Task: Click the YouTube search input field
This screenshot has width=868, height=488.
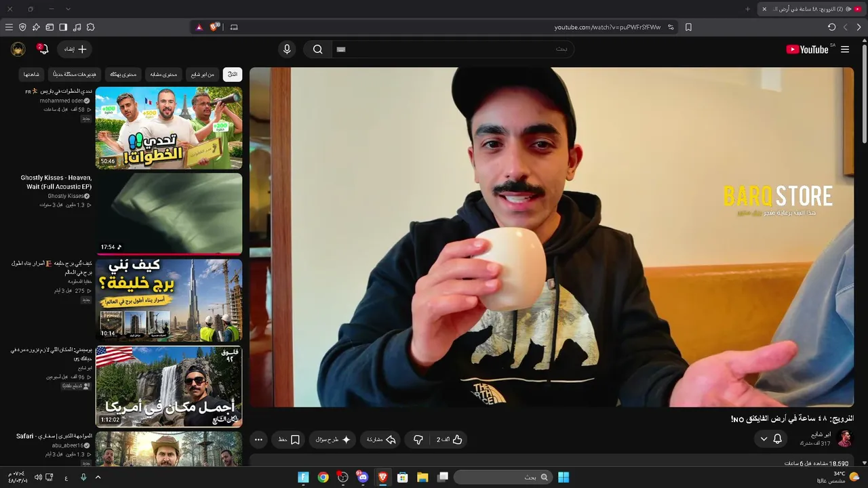Action: tap(453, 49)
